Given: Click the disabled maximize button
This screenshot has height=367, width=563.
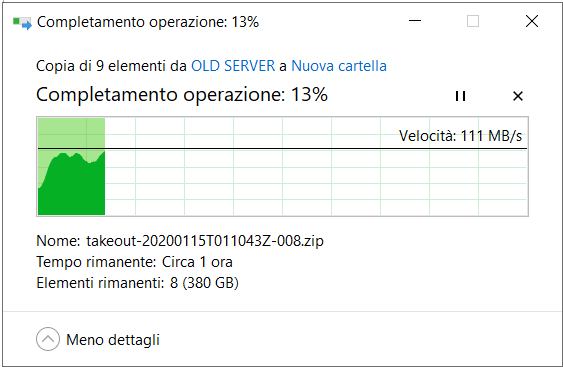Looking at the screenshot, I should click(473, 21).
